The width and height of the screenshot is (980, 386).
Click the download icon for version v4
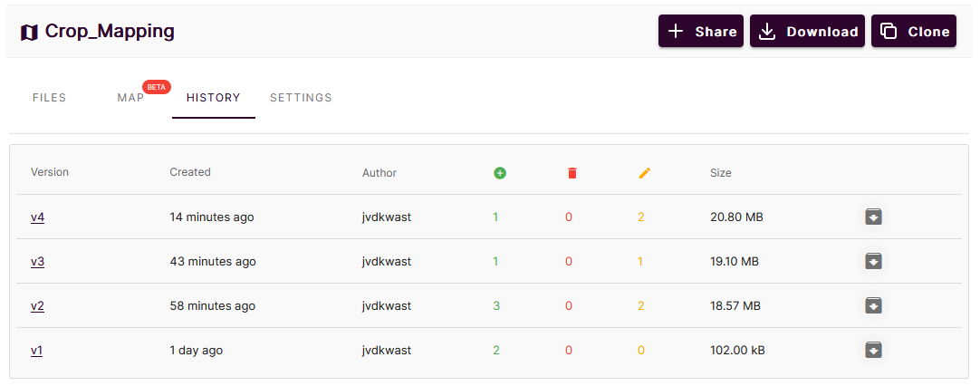(873, 217)
